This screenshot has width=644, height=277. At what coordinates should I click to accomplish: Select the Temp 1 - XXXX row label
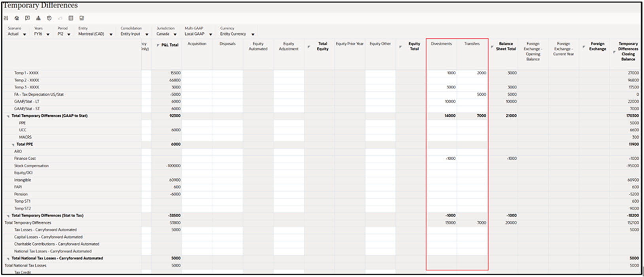(27, 73)
